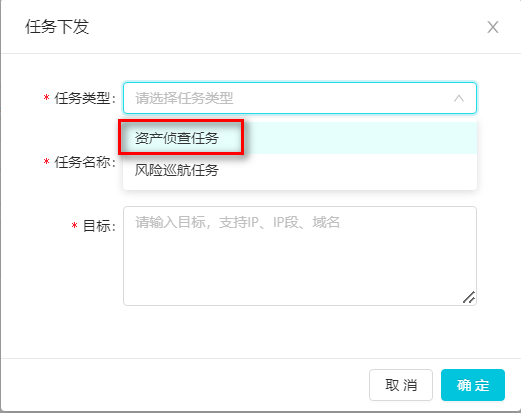Image resolution: width=521 pixels, height=413 pixels.
Task: Click blank dialog body below the 目标 textarea
Action: point(260,332)
